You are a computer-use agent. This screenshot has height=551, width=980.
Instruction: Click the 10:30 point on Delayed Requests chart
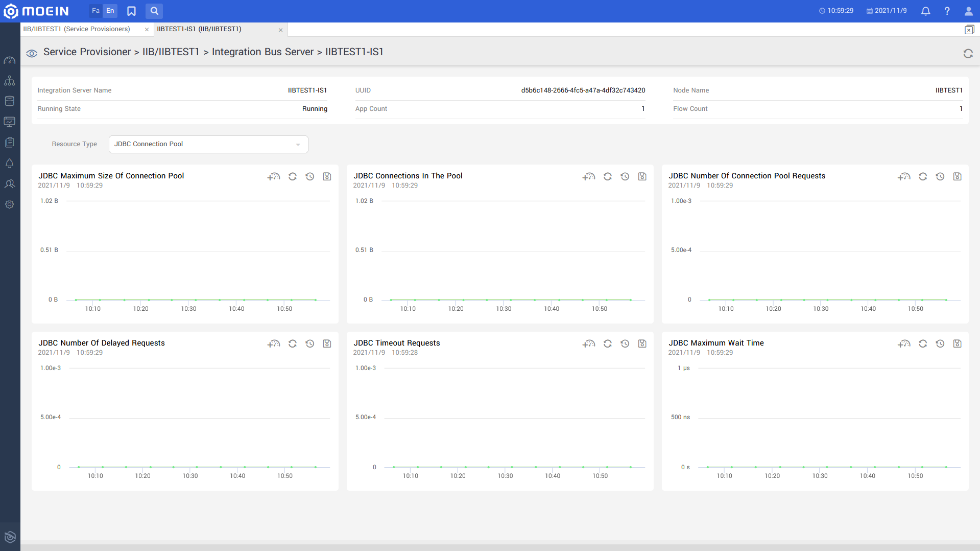pyautogui.click(x=197, y=467)
